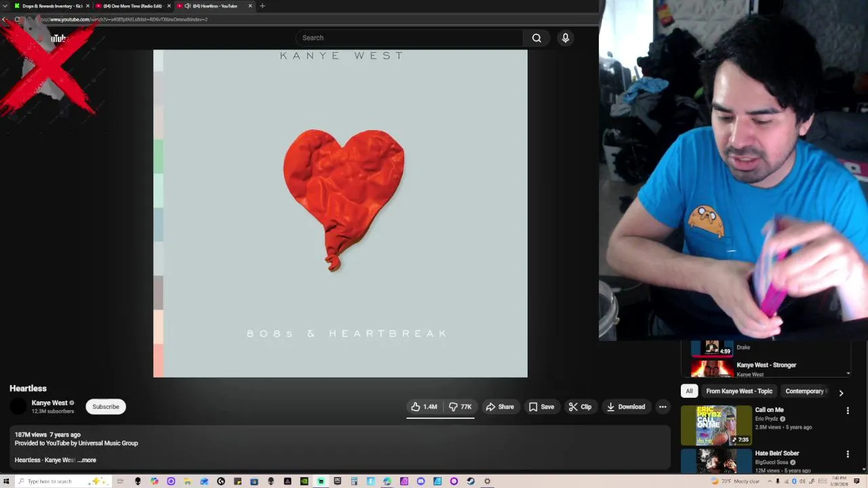
Task: Play the Drake playlist item thumbnail
Action: 712,348
